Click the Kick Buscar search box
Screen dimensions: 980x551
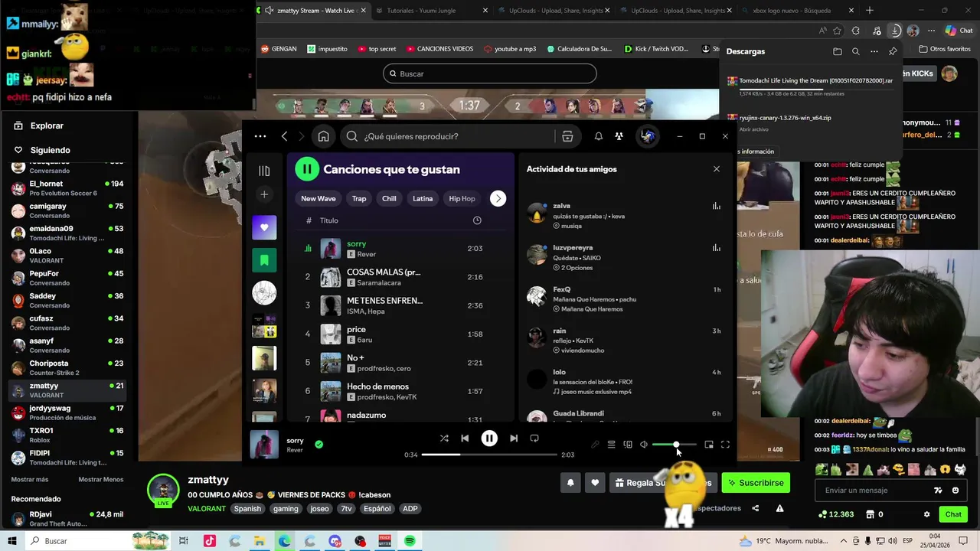coord(490,73)
